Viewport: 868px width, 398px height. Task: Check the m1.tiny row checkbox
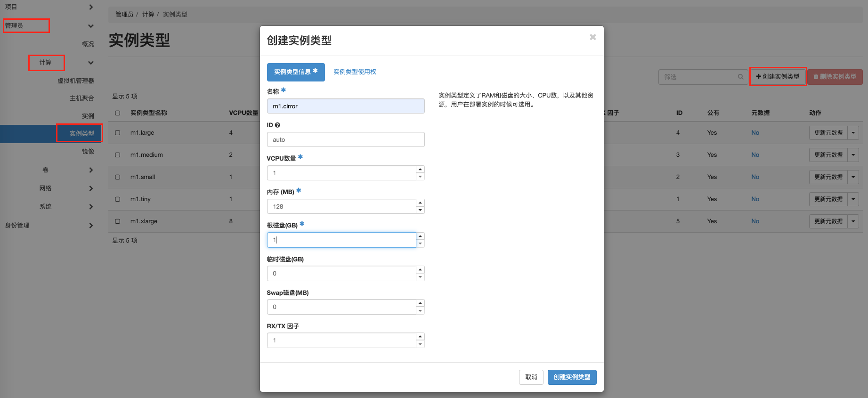tap(118, 199)
